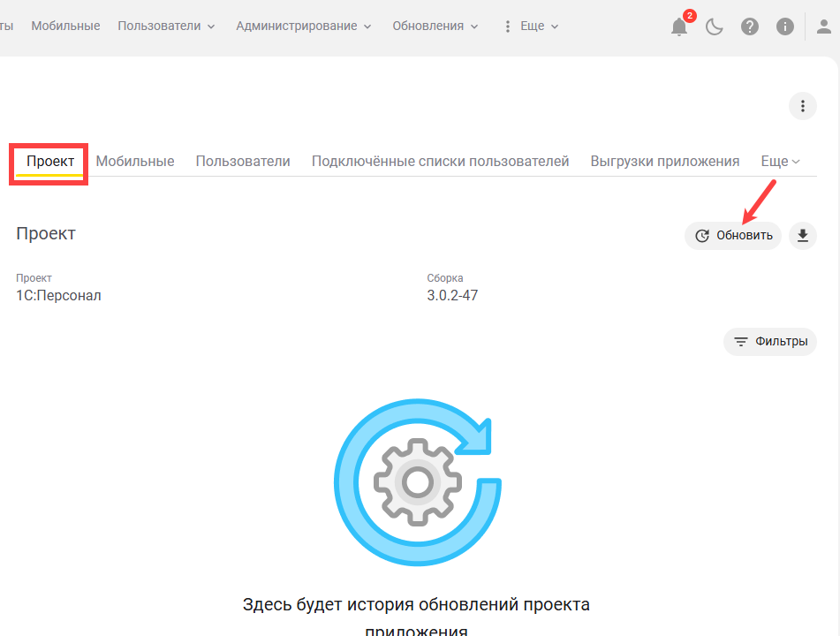Download the project using the download icon

pos(803,236)
